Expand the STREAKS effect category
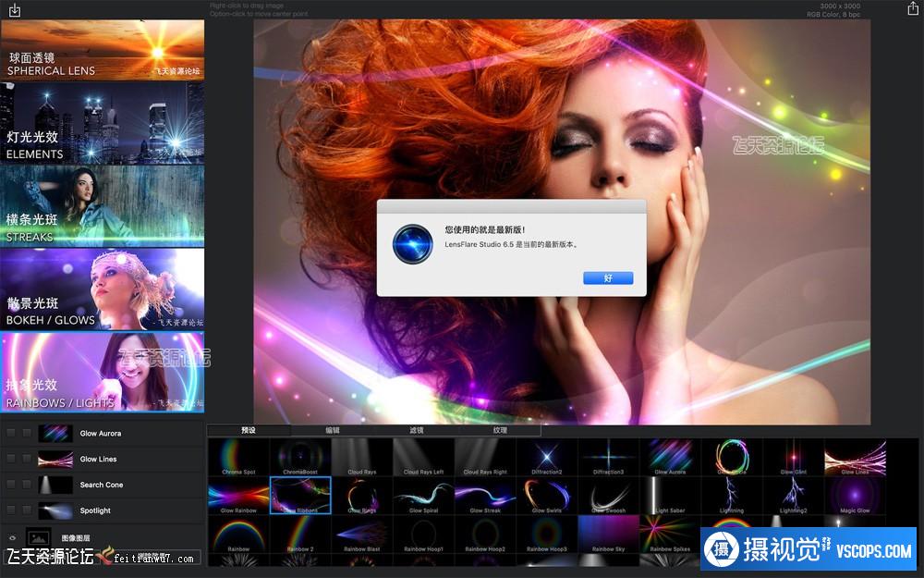This screenshot has height=578, width=924. coord(103,206)
